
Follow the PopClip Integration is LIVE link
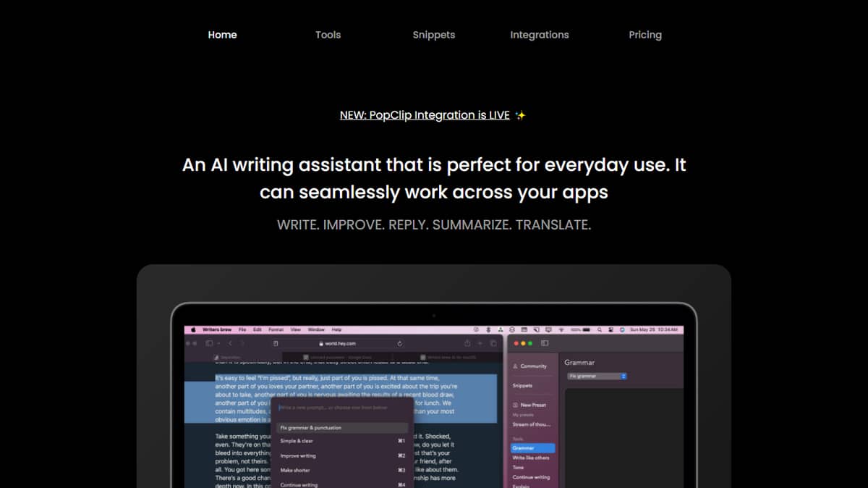[425, 115]
